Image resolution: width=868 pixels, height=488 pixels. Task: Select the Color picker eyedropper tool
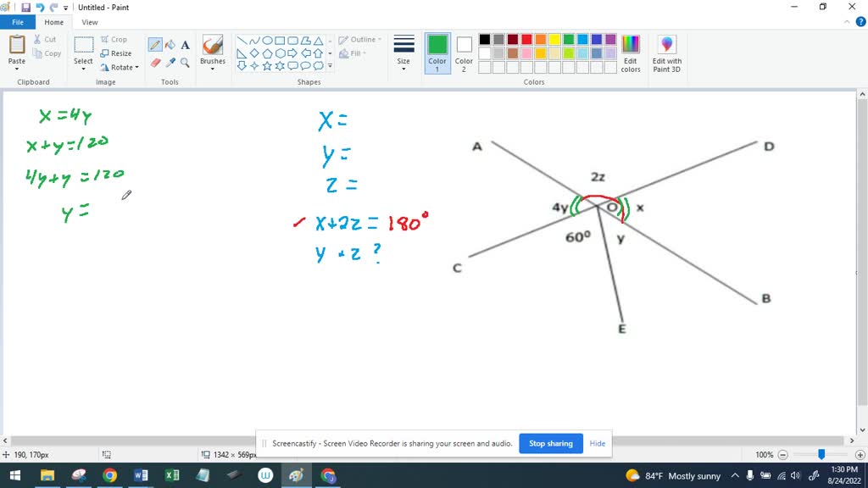170,63
